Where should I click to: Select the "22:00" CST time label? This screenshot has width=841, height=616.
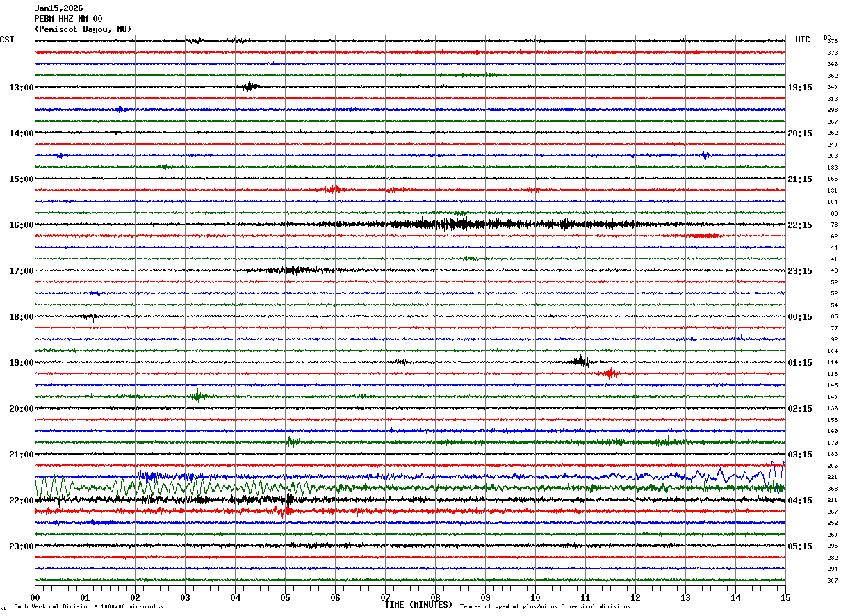[21, 501]
